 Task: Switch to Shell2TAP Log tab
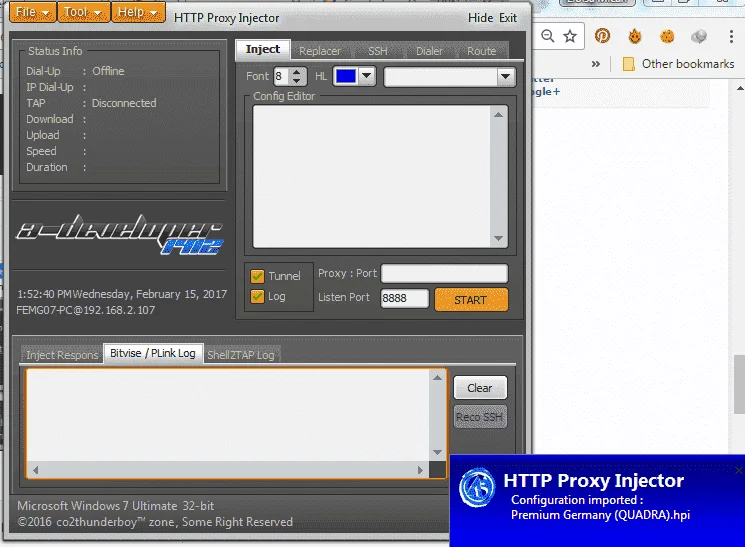tap(241, 355)
